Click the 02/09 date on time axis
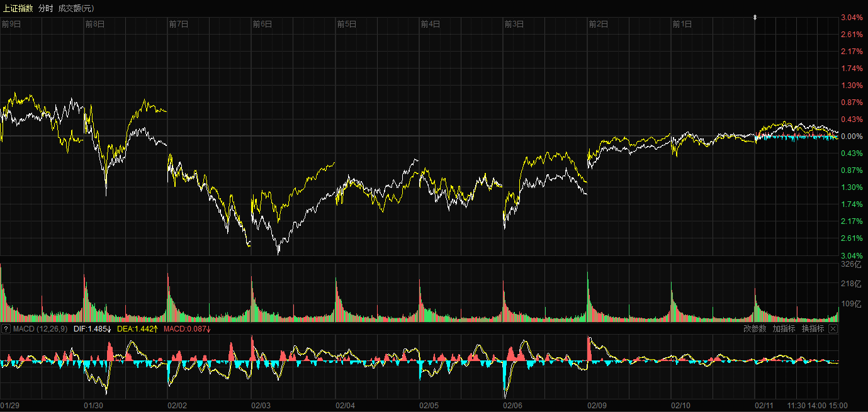 point(597,406)
